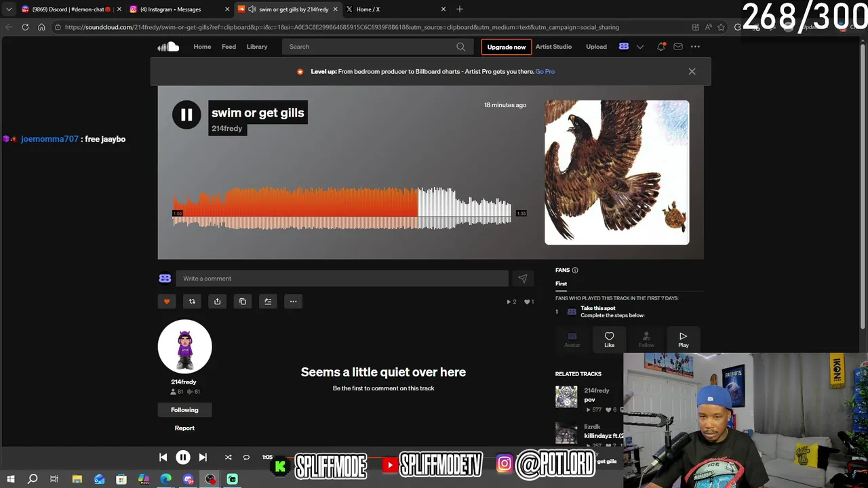Copy the track link with copy icon
The width and height of the screenshot is (868, 488).
(243, 302)
